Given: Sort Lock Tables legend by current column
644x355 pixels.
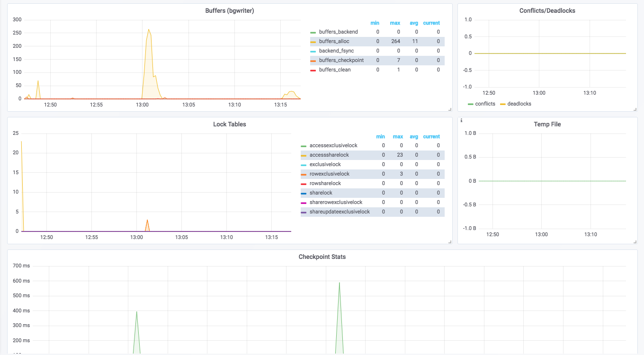Looking at the screenshot, I should (x=431, y=136).
